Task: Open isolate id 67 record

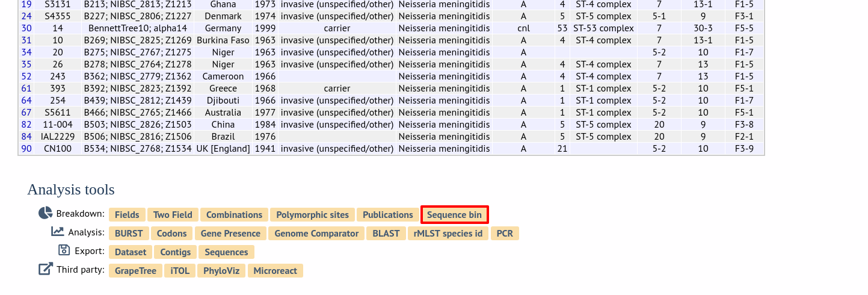Action: click(26, 113)
